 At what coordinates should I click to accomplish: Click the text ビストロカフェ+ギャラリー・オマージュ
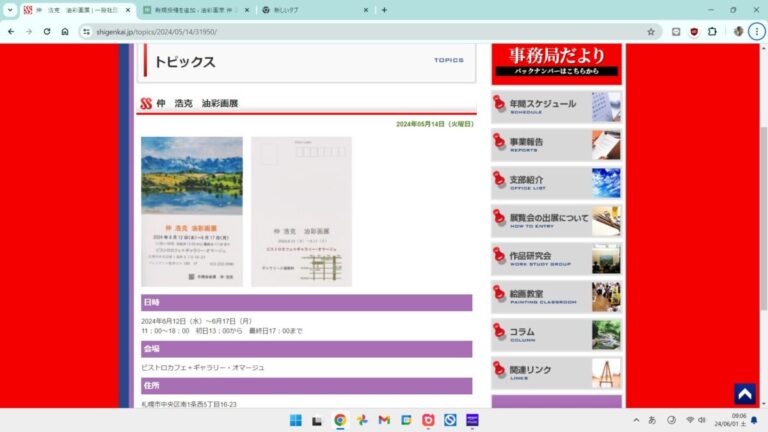click(x=202, y=368)
